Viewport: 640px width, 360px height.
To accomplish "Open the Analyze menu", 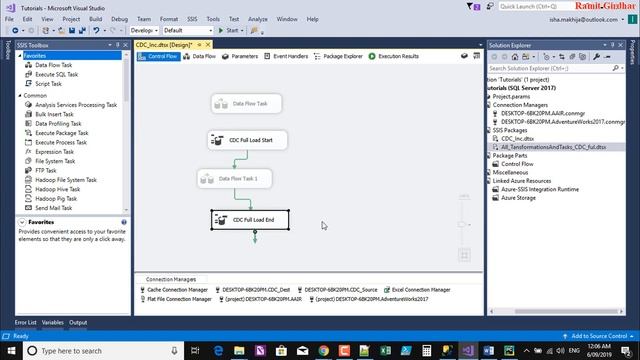I will point(258,19).
